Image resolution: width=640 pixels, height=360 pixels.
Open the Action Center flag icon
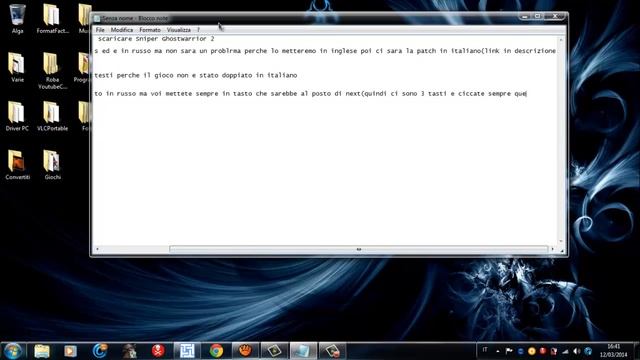[509, 351]
